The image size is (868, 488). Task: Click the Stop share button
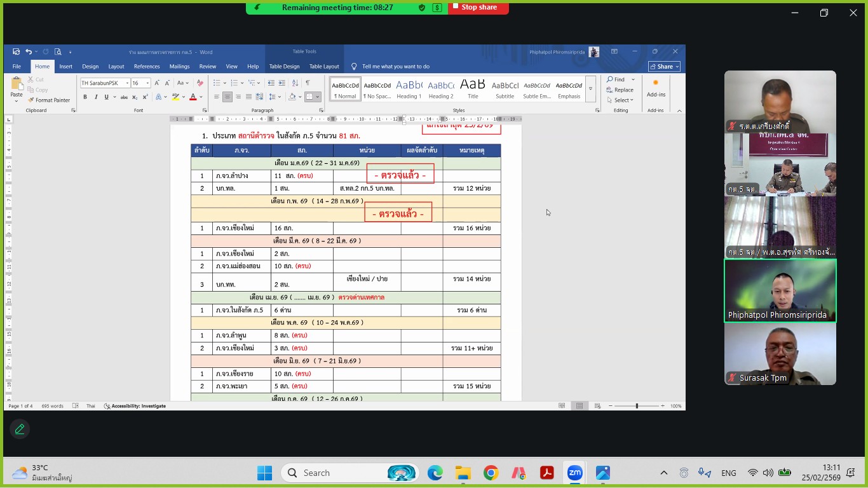[x=478, y=7]
